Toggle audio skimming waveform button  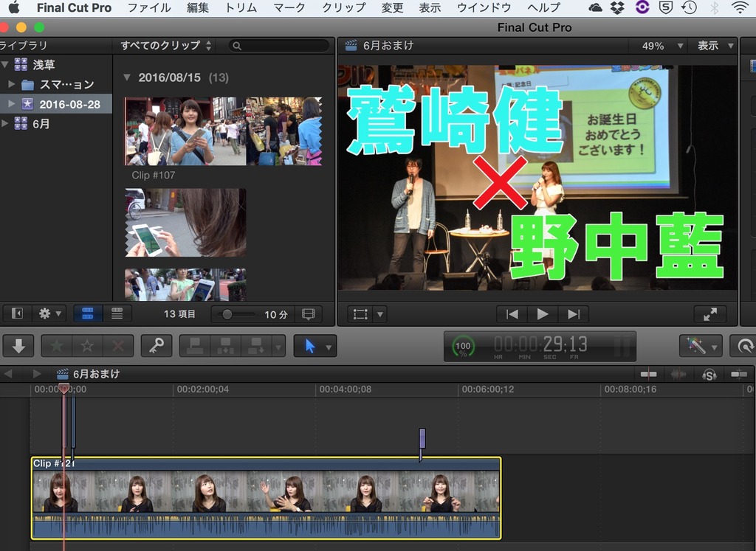pyautogui.click(x=678, y=374)
